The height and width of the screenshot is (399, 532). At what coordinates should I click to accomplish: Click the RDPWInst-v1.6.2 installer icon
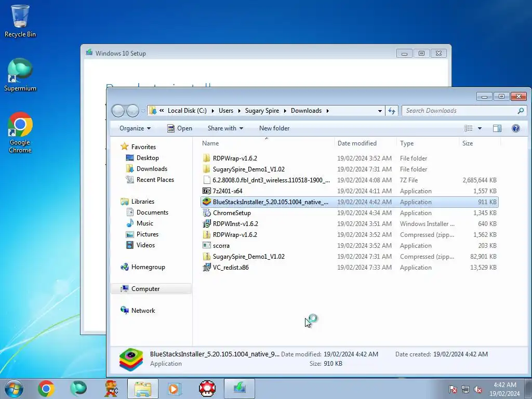pos(207,223)
